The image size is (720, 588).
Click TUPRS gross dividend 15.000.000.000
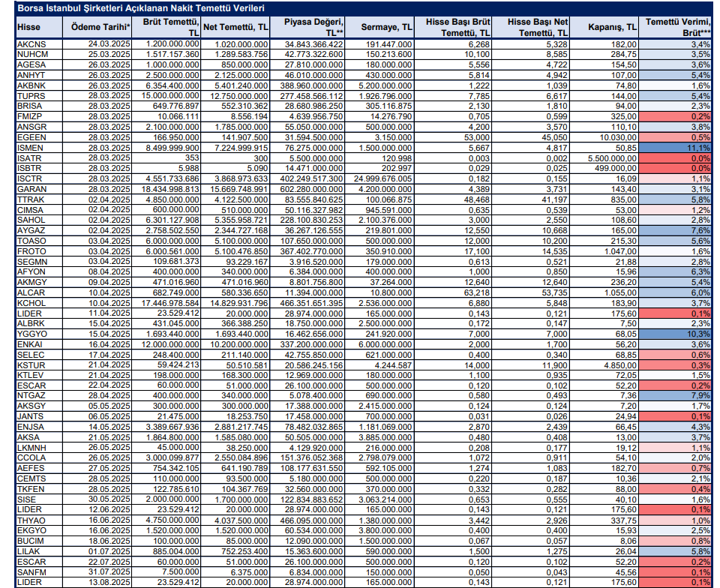pyautogui.click(x=165, y=96)
